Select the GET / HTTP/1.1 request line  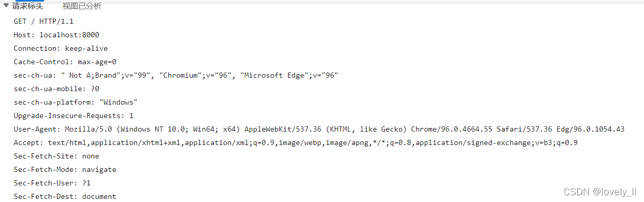(44, 21)
